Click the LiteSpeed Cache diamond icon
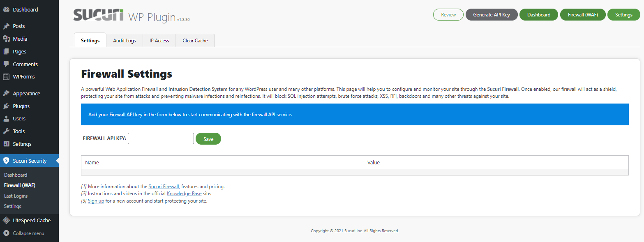Screen dimensions: 644x242 coord(6,221)
